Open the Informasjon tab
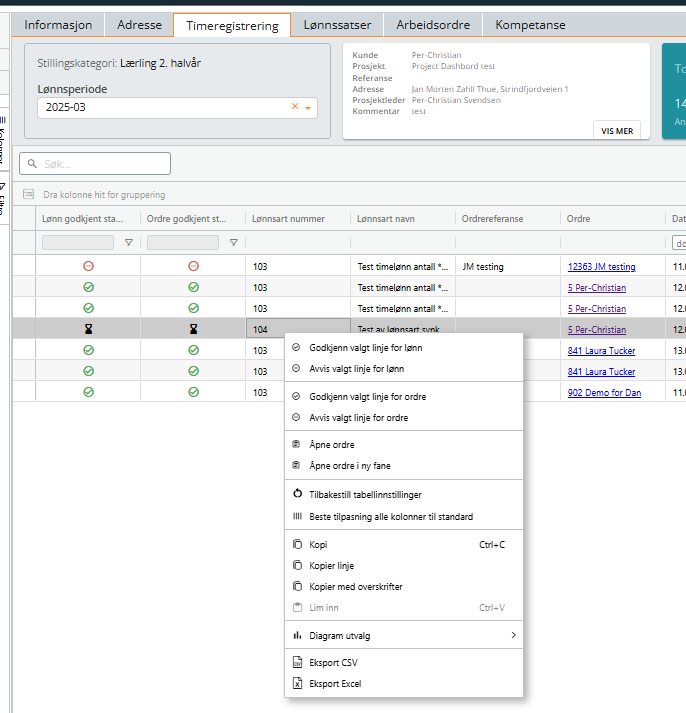 click(58, 25)
